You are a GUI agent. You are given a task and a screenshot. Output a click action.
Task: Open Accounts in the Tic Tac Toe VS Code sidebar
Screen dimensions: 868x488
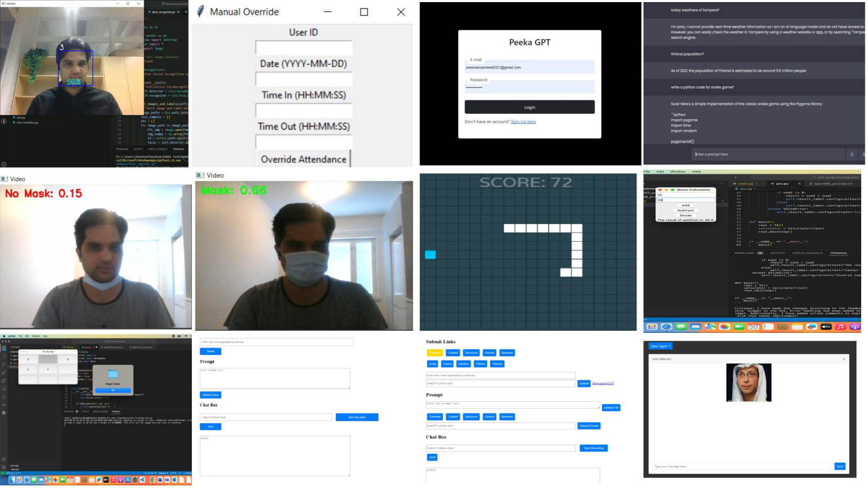4,459
